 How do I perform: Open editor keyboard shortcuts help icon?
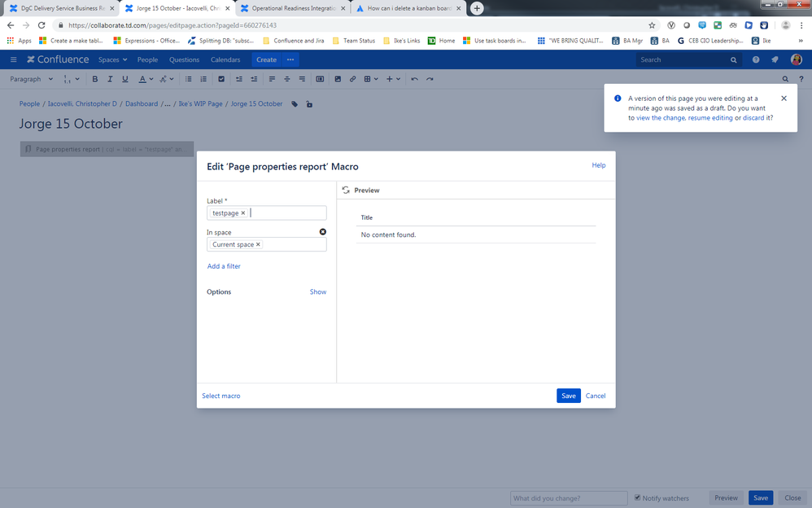801,79
